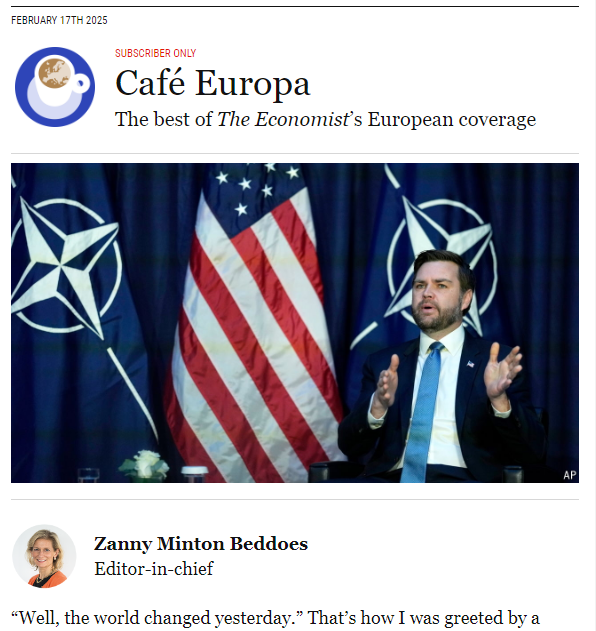Open the Café Europa newsletter title

pyautogui.click(x=212, y=83)
